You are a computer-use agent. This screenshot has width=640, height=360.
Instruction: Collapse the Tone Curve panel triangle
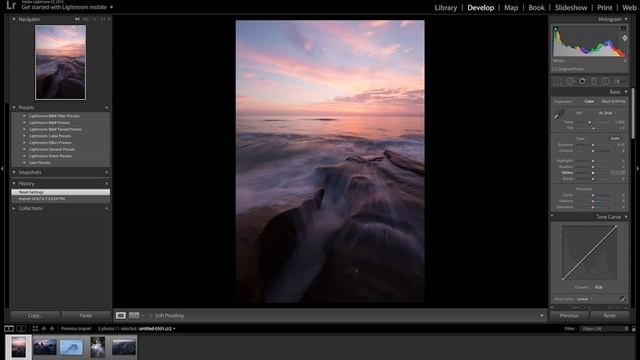click(626, 217)
